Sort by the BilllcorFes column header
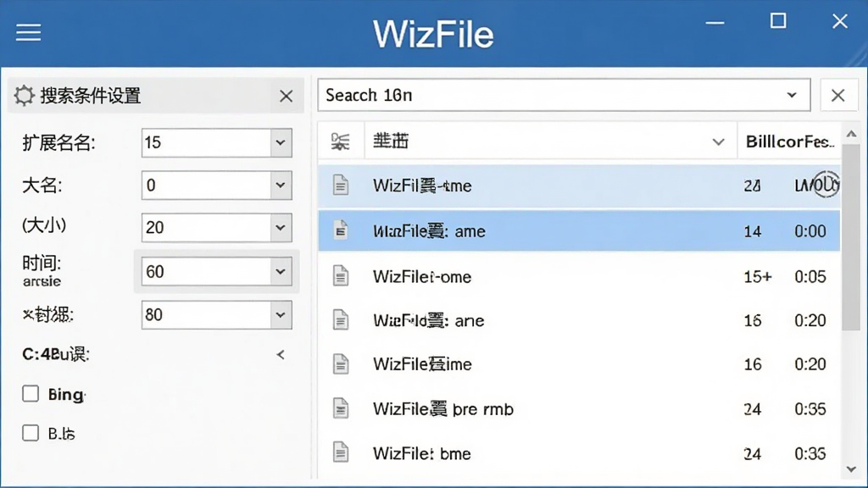Image resolution: width=868 pixels, height=488 pixels. tap(789, 141)
